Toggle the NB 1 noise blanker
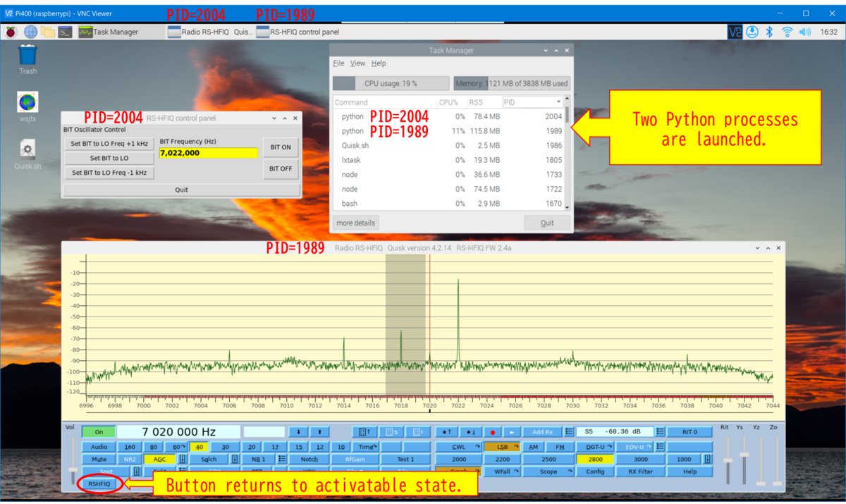The width and height of the screenshot is (846, 504). point(258,459)
